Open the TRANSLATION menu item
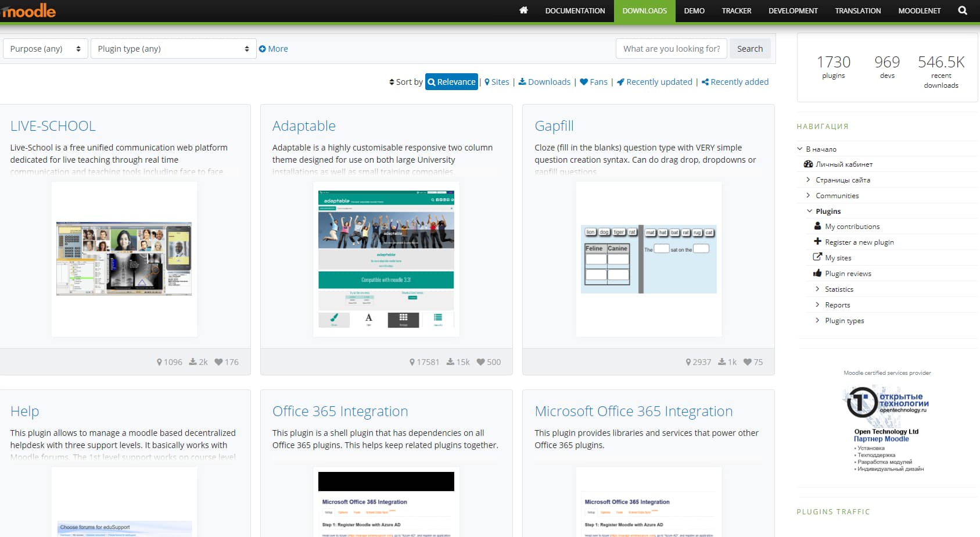980x537 pixels. click(x=858, y=11)
